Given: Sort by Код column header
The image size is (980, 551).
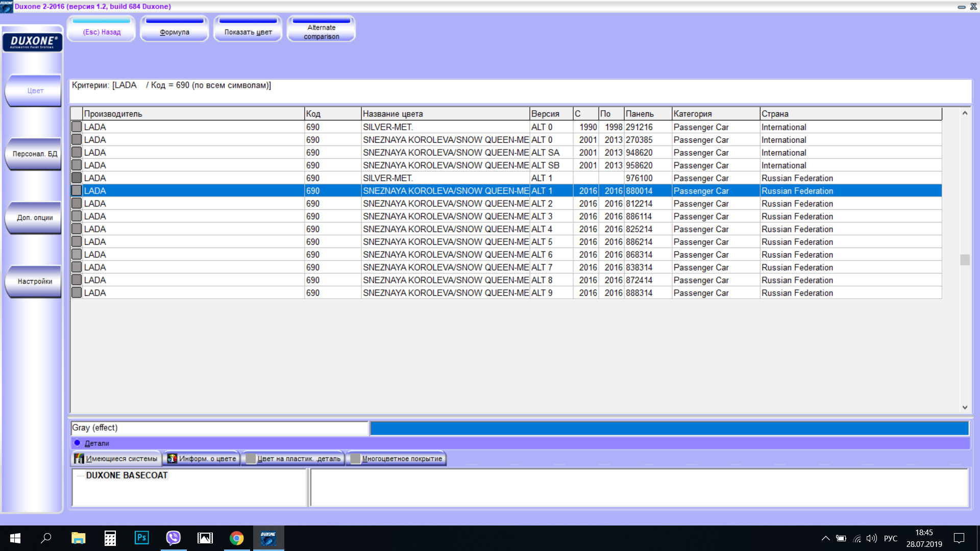Looking at the screenshot, I should pos(333,114).
